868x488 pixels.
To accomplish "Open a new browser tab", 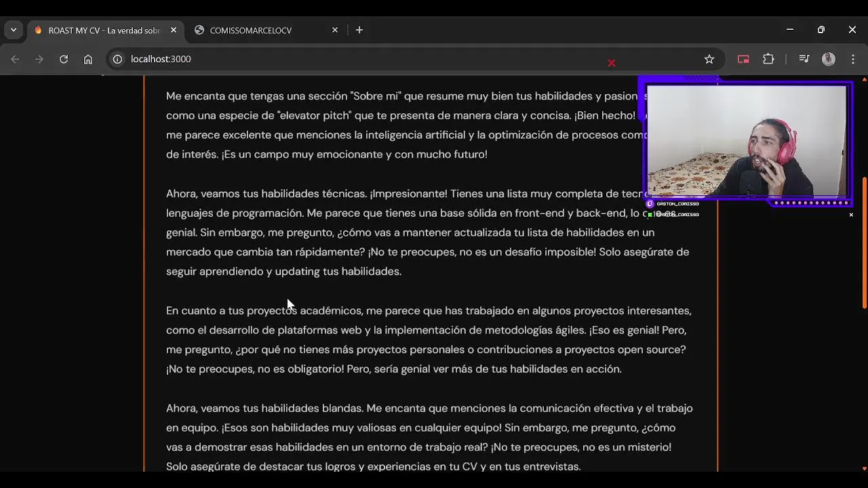I will click(359, 30).
